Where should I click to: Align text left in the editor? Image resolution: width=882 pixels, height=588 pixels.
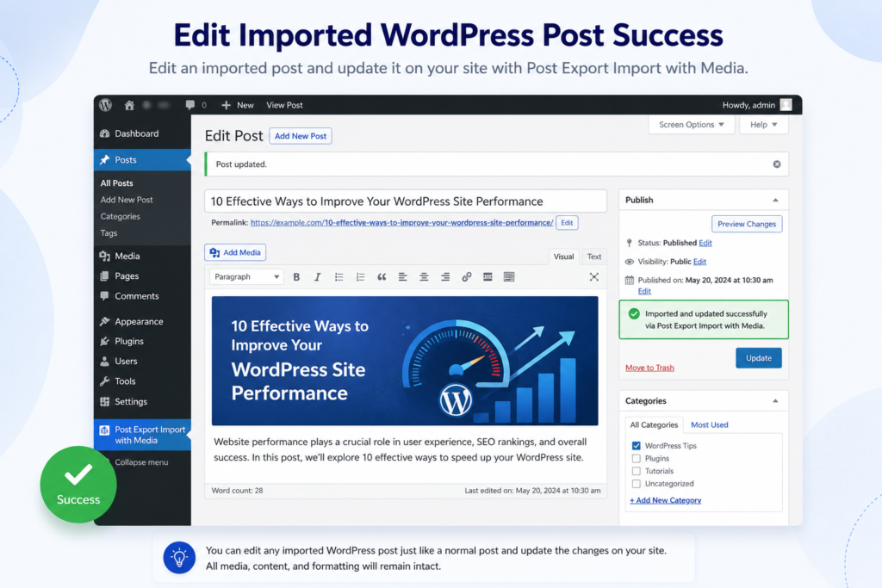(x=403, y=276)
